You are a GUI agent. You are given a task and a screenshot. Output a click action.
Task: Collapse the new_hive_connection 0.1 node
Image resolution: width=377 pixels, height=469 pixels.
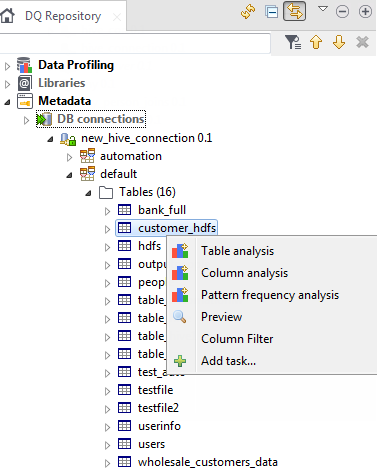50,139
